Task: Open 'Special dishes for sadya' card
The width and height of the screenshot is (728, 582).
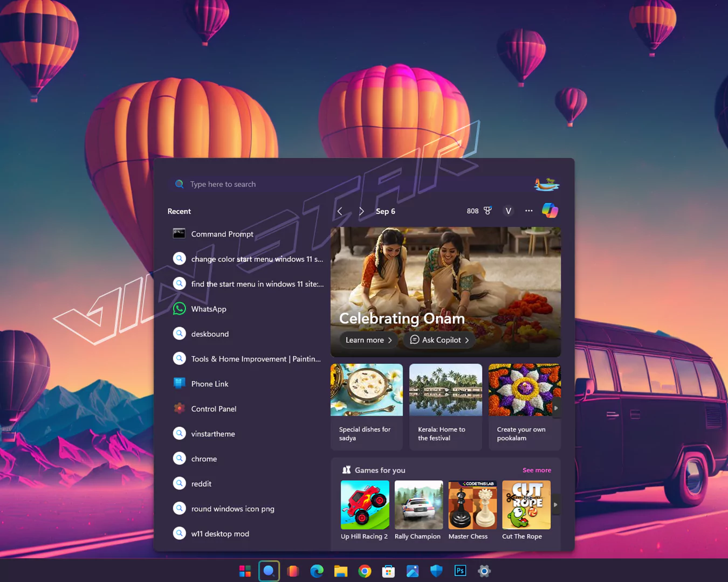Action: coord(367,407)
